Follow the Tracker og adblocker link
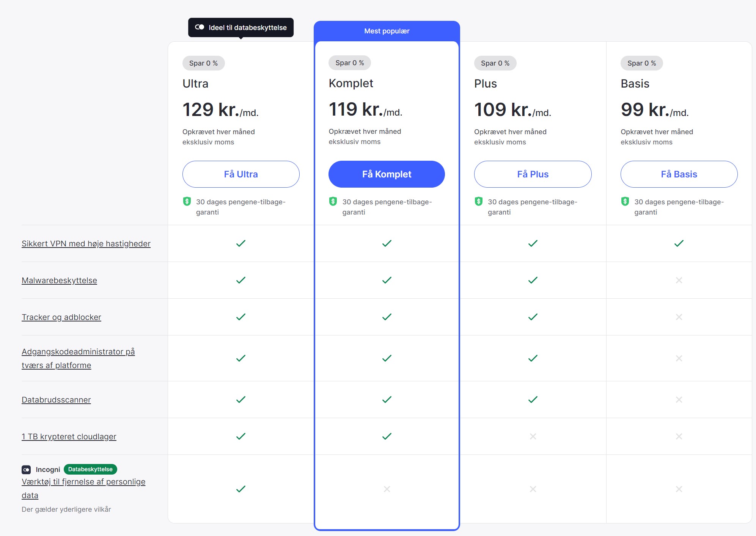 [x=61, y=317]
